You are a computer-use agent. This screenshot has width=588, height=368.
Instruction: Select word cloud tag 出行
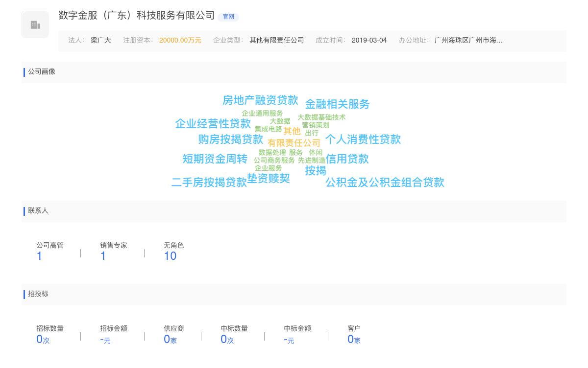pyautogui.click(x=312, y=133)
